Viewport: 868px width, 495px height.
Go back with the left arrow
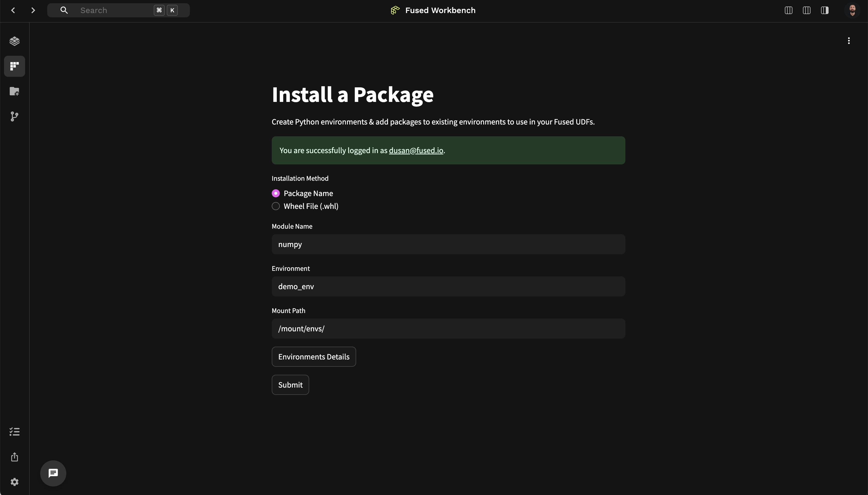pyautogui.click(x=13, y=10)
